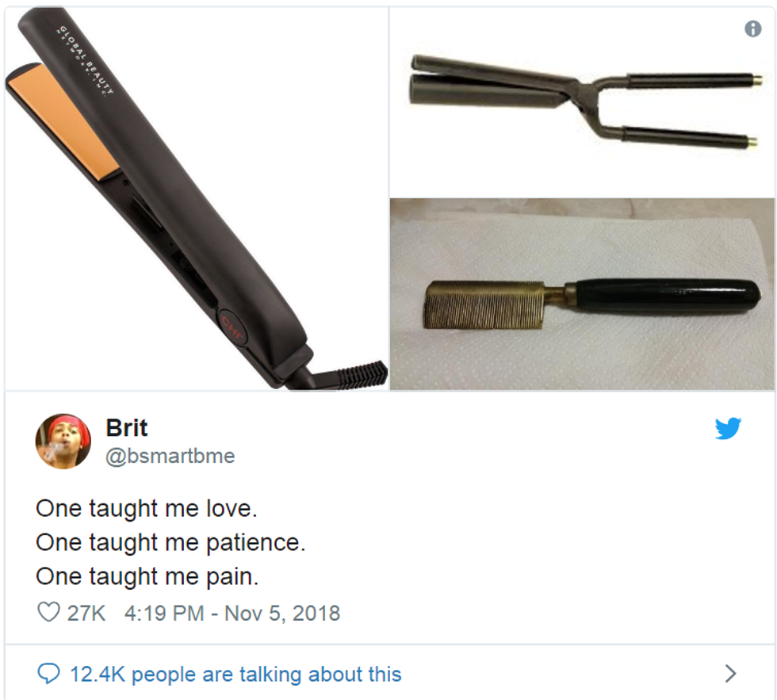The width and height of the screenshot is (777, 700).
Task: Open the curling iron photo
Action: (x=582, y=102)
